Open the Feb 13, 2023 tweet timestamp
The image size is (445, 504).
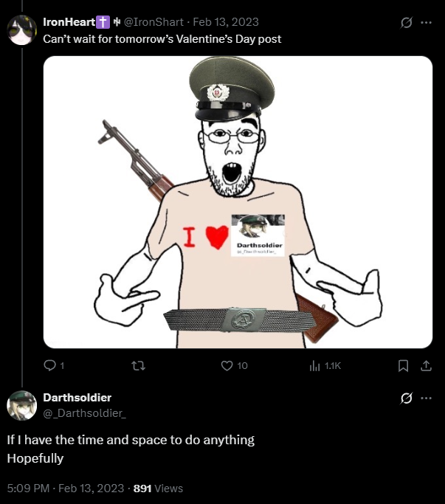tap(226, 22)
